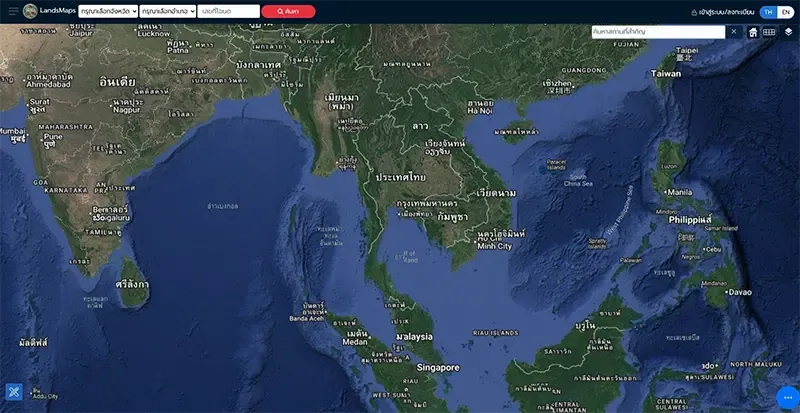Click the Davao city label
800x413 pixels.
pyautogui.click(x=740, y=292)
